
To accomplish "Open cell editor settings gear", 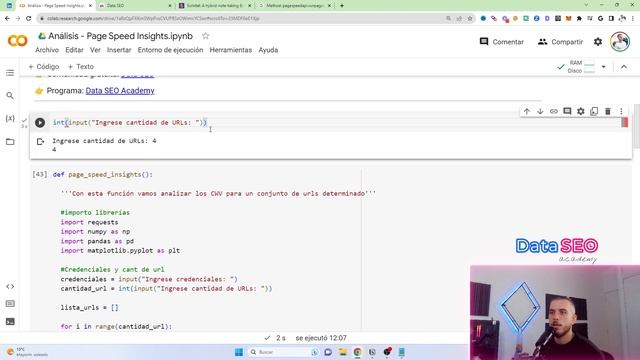I will coord(580,111).
